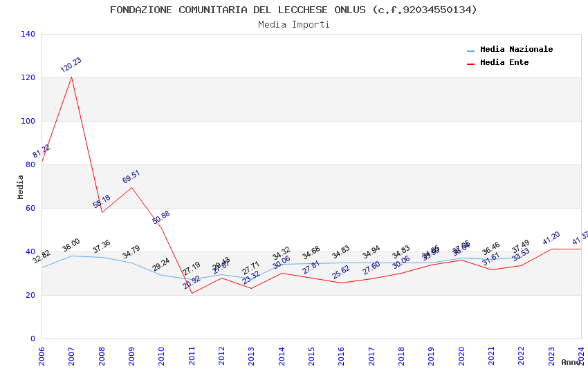The image size is (588, 380).
Task: Click the 50.88 data label
Action: pos(161,218)
